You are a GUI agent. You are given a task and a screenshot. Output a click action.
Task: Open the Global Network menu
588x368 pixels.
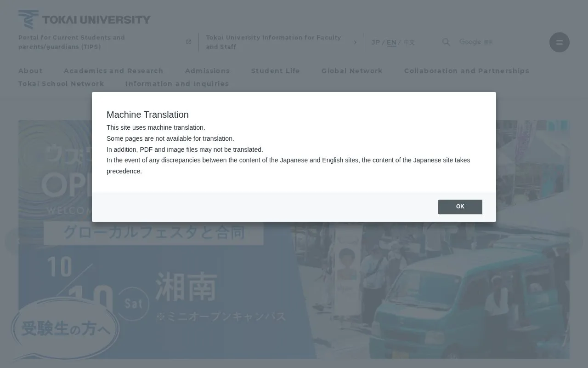click(352, 71)
